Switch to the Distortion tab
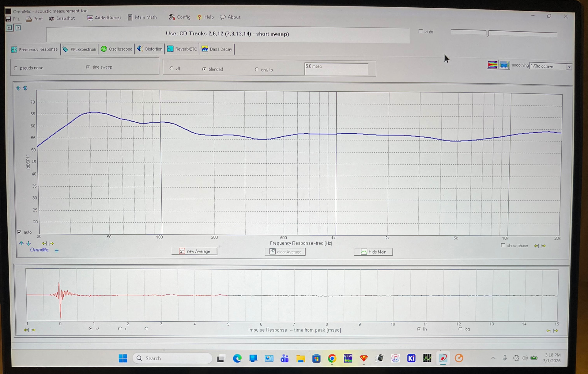The height and width of the screenshot is (374, 588). coord(150,49)
